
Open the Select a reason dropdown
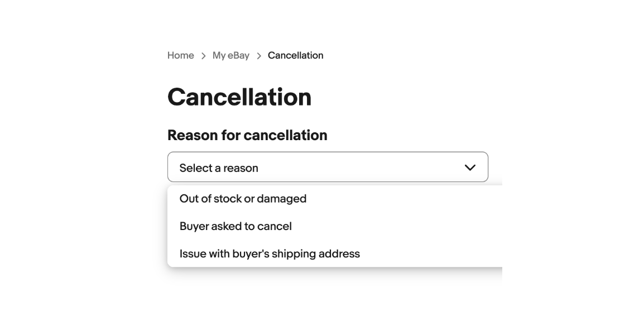[x=328, y=167]
